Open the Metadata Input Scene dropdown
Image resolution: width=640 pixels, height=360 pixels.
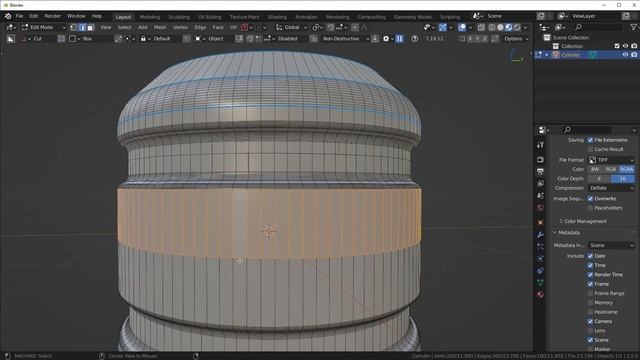pyautogui.click(x=611, y=245)
